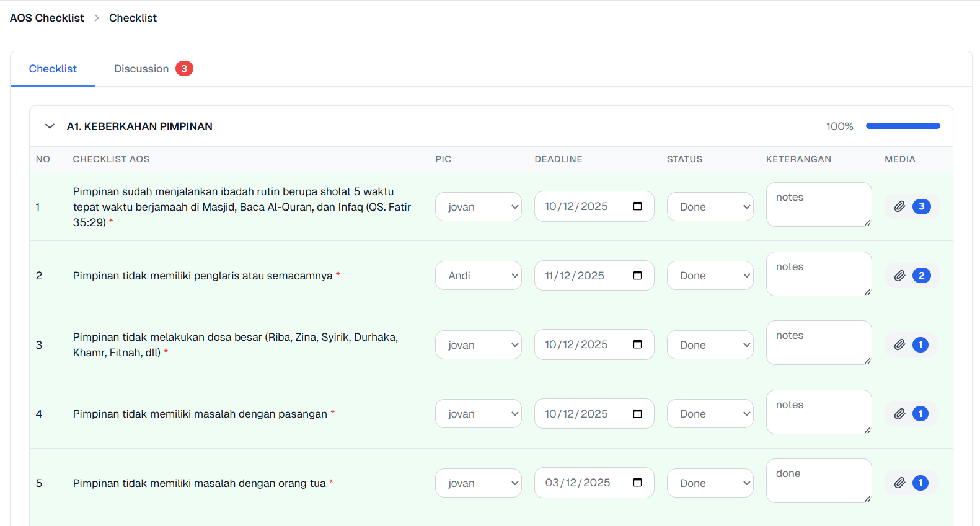
Task: Open the PIC dropdown showing Andi
Action: 478,276
